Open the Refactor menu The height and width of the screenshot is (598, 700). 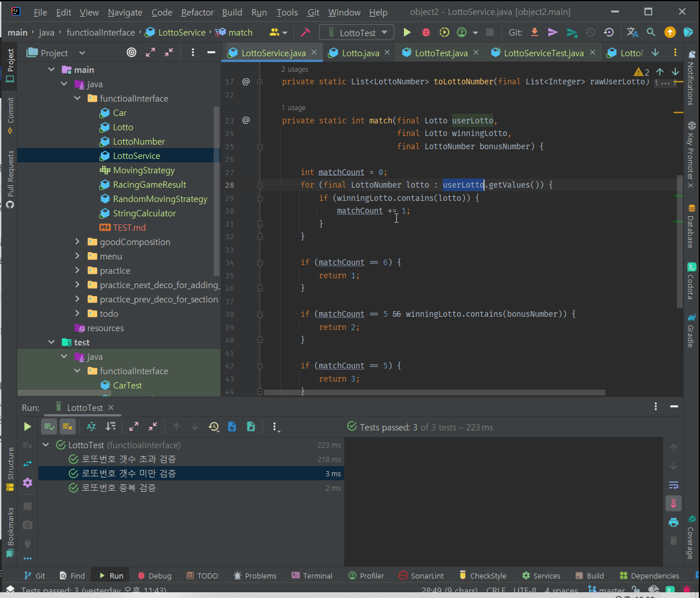pyautogui.click(x=197, y=12)
